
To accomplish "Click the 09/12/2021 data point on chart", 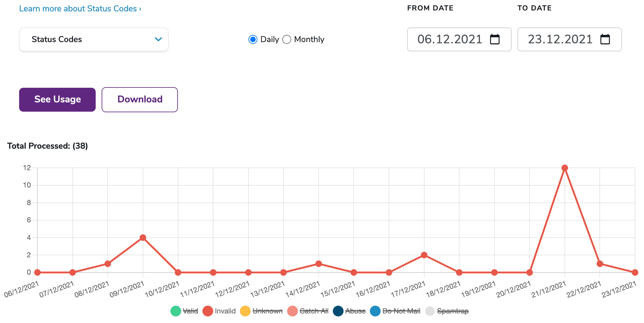I will pyautogui.click(x=143, y=238).
